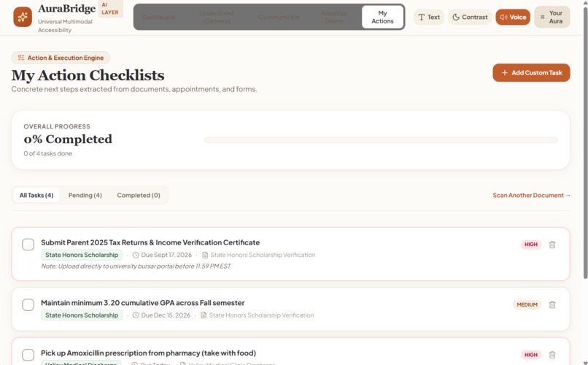Image resolution: width=588 pixels, height=365 pixels.
Task: Click the AuraBridge sparkle logo icon
Action: pyautogui.click(x=23, y=17)
